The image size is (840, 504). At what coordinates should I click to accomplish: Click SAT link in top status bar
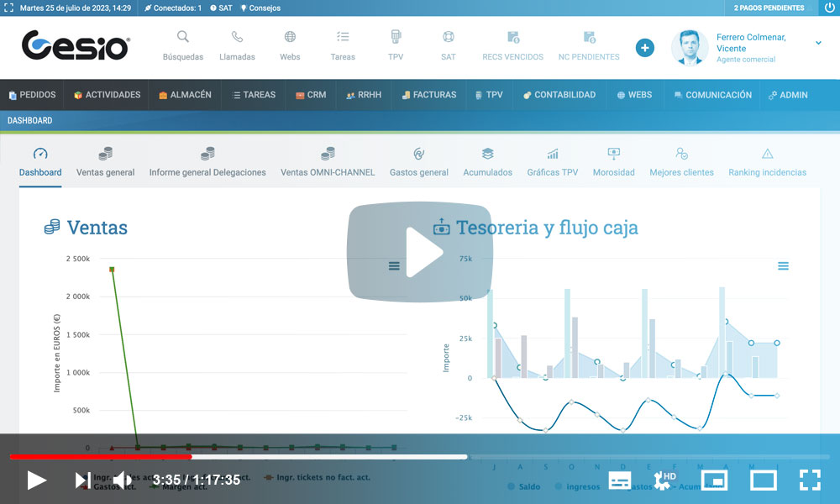coord(221,8)
